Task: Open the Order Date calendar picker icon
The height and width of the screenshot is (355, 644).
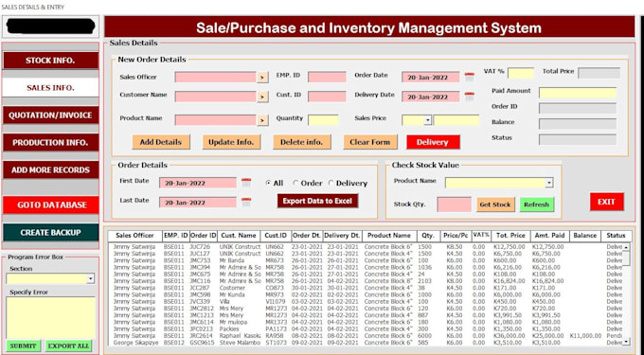Action: point(469,77)
